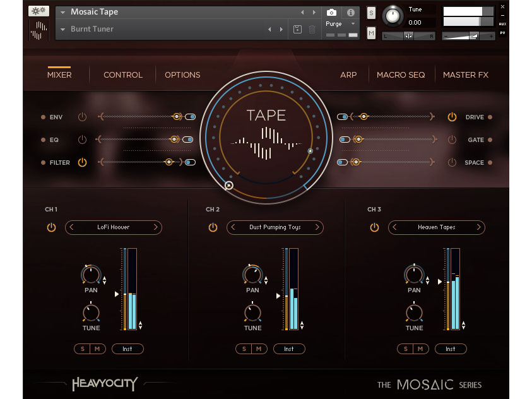532x399 pixels.
Task: Select the previous sound for CH 2 Dust Pumping Toys
Action: [x=233, y=227]
